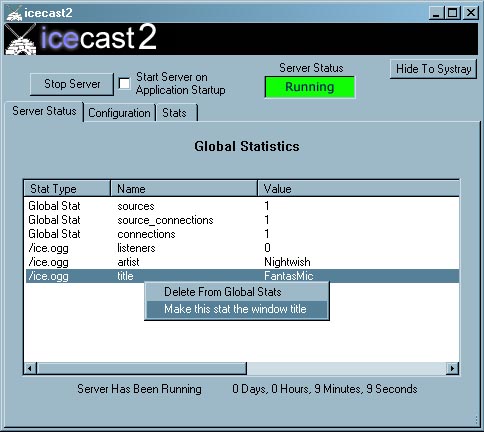This screenshot has height=432, width=484.
Task: Switch to the Configuration tab
Action: [119, 113]
